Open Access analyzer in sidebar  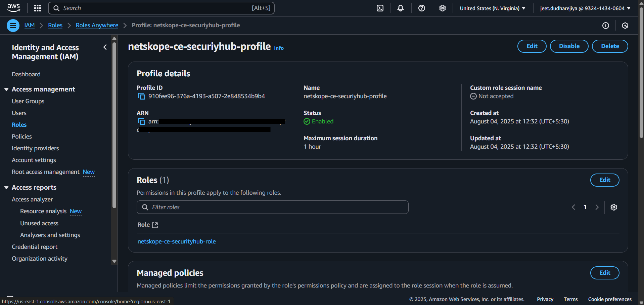(x=32, y=199)
